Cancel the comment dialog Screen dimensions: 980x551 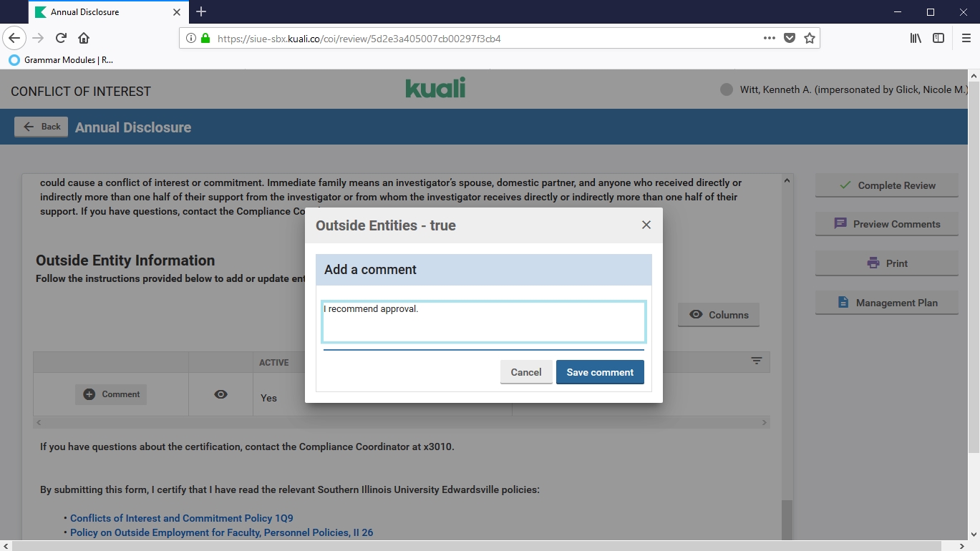525,372
